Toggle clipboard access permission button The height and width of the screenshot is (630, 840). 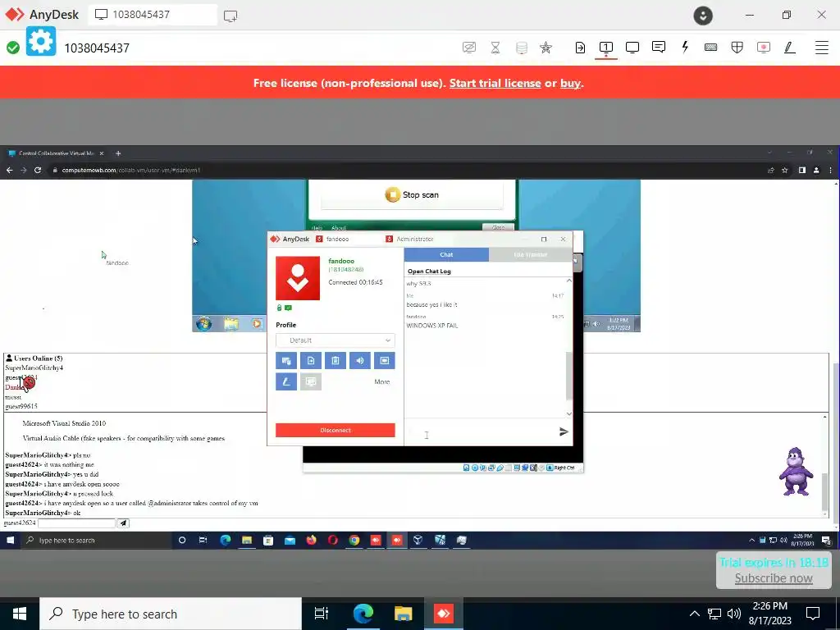pos(336,361)
